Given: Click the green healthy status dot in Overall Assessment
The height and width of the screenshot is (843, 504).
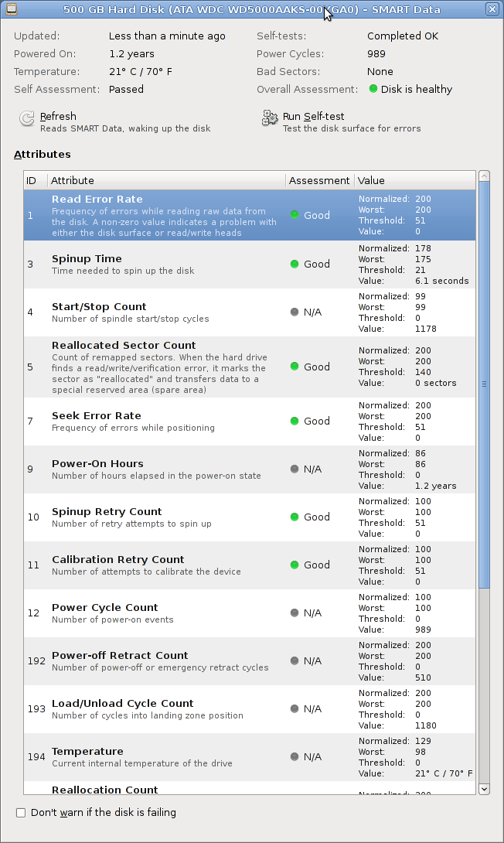Looking at the screenshot, I should [x=373, y=89].
